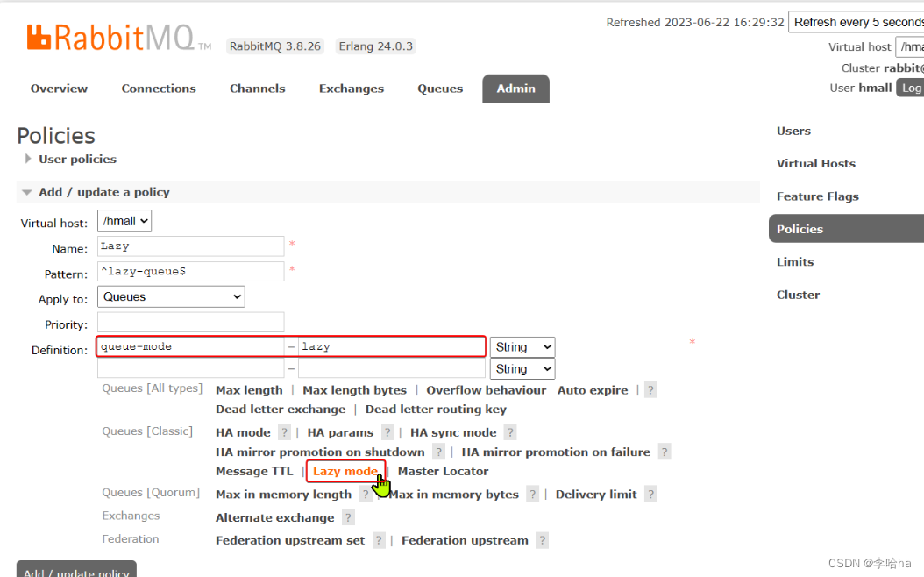Focus the Pattern input field
The width and height of the screenshot is (924, 577).
coord(190,272)
